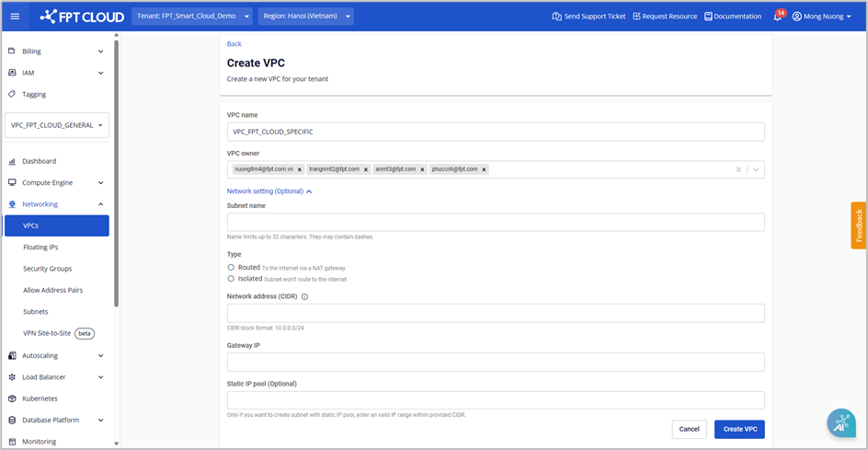Open the hamburger menu icon
This screenshot has height=450, width=868.
point(15,16)
